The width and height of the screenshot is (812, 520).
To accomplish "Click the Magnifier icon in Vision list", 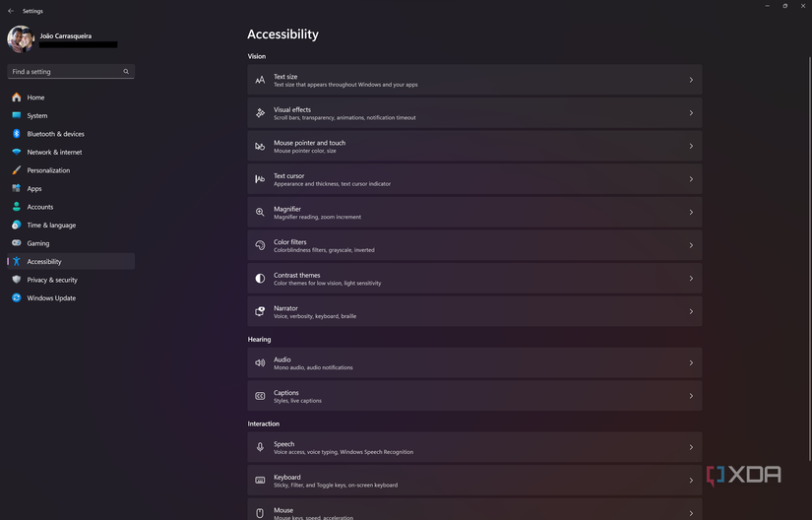I will pos(260,213).
